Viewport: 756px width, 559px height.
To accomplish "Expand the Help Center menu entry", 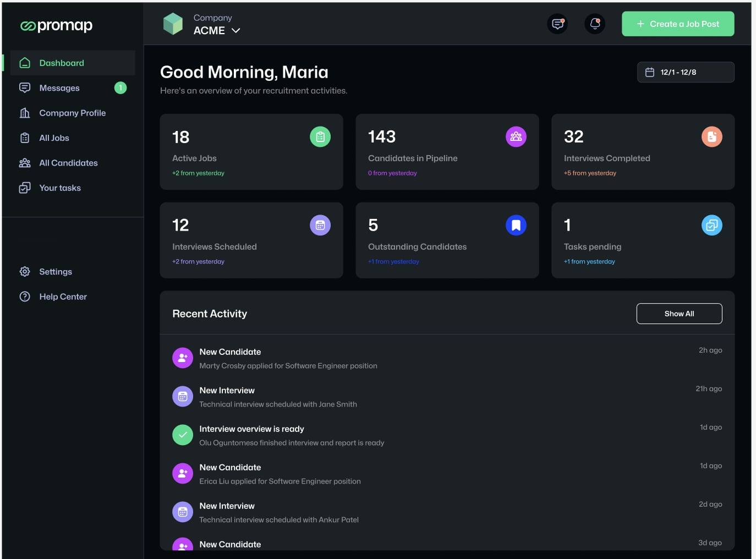I will 63,297.
